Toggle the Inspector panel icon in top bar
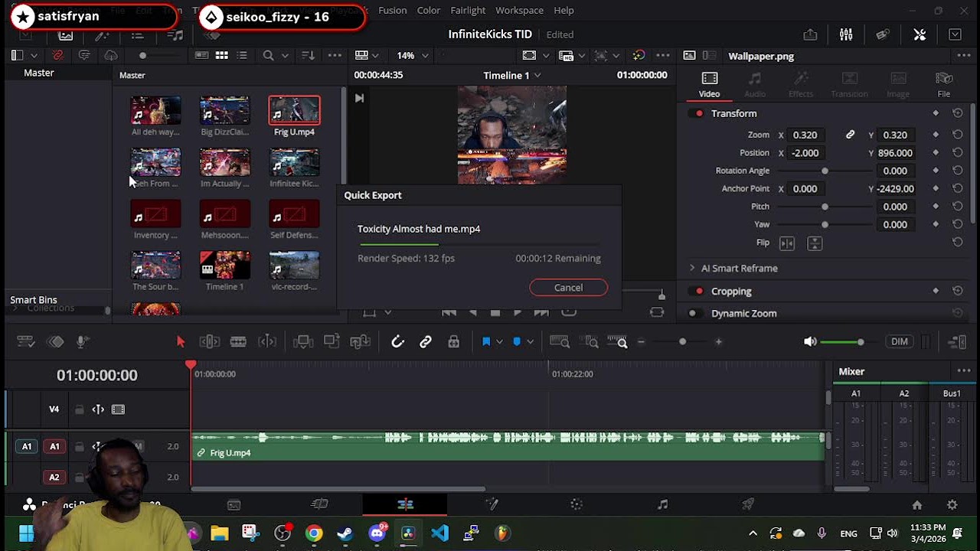This screenshot has width=980, height=551. pyautogui.click(x=920, y=34)
